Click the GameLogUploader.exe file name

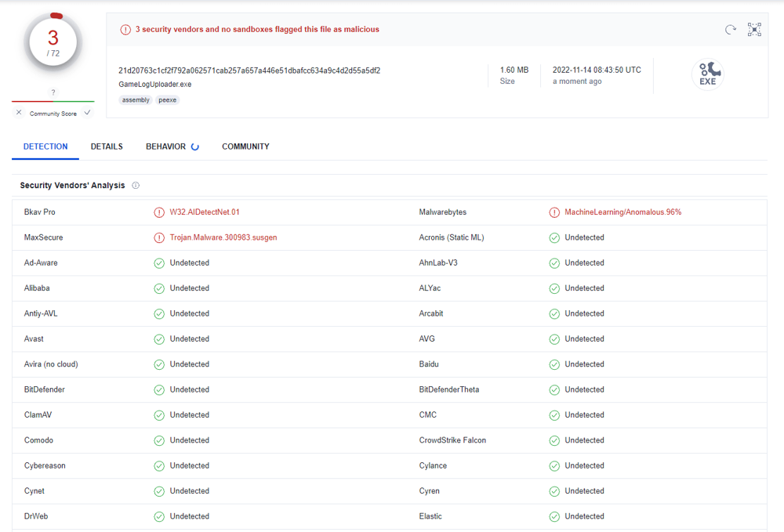point(155,85)
